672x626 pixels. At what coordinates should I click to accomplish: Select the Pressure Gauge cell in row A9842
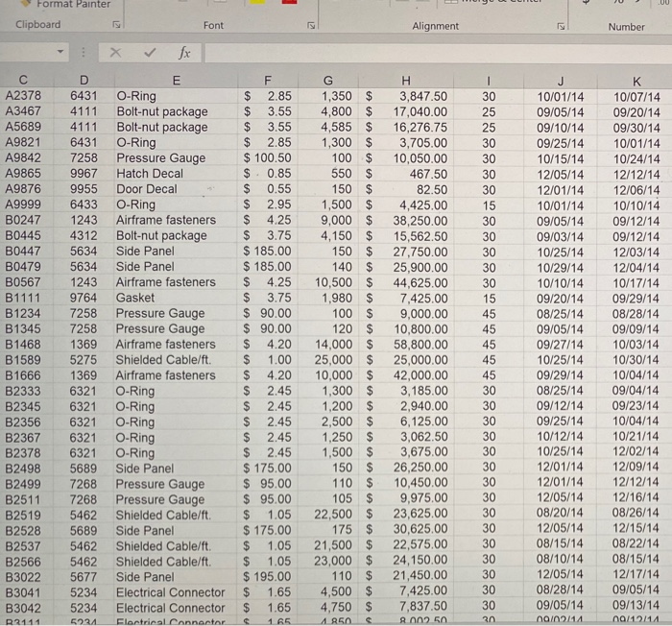tap(176, 157)
